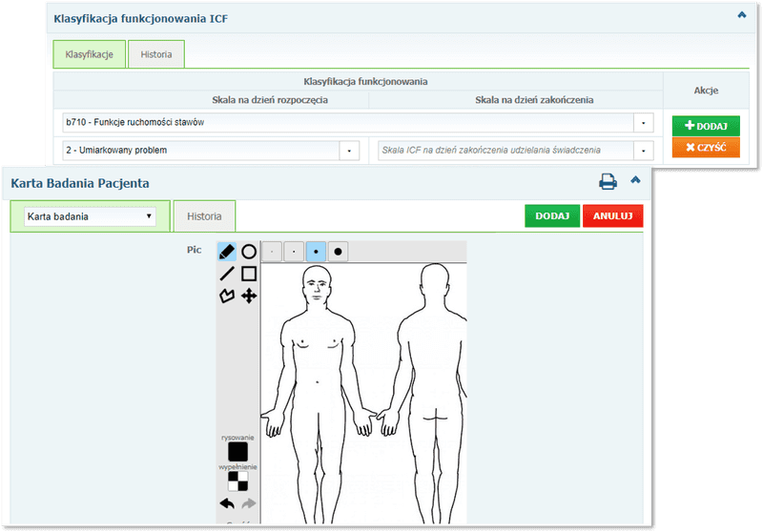Image resolution: width=763 pixels, height=532 pixels.
Task: Click the end-date ICF scale field
Action: click(505, 151)
